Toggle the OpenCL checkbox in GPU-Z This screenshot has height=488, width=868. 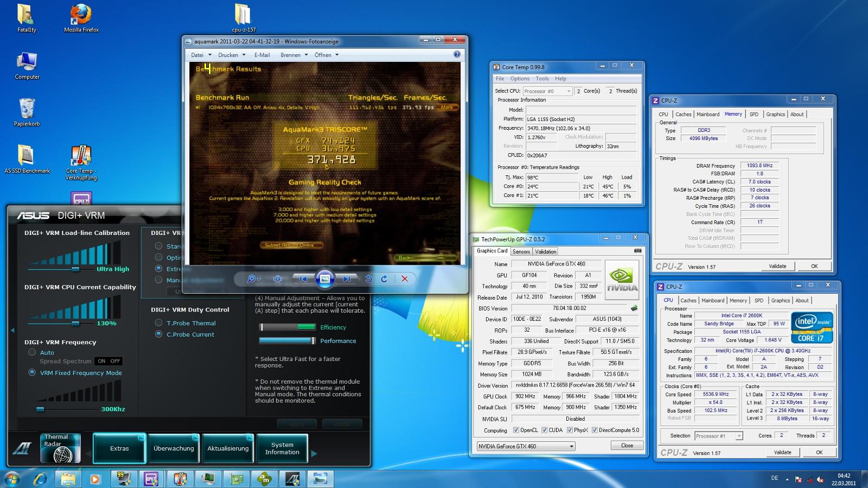[x=516, y=430]
